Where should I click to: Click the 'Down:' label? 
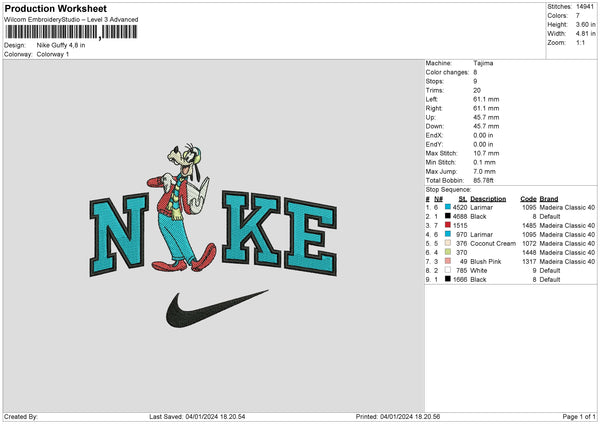click(434, 126)
